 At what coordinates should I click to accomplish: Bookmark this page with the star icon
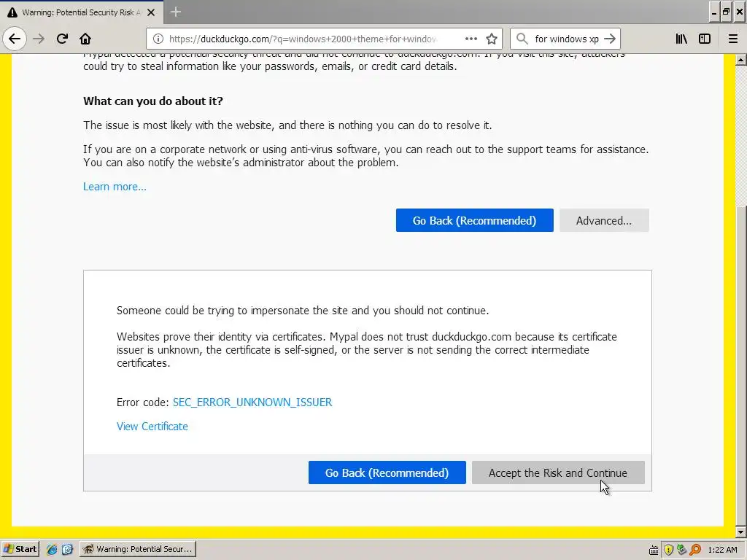(492, 39)
